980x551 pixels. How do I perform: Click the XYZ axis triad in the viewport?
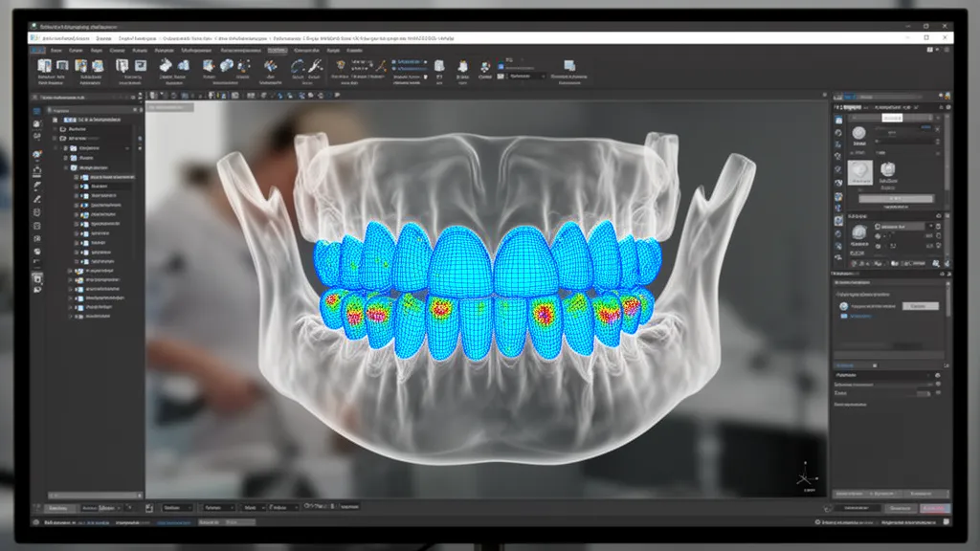pos(806,475)
